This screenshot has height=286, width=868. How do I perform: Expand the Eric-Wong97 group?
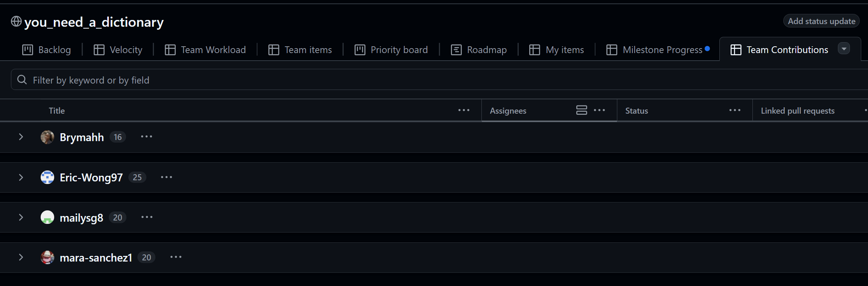coord(21,177)
